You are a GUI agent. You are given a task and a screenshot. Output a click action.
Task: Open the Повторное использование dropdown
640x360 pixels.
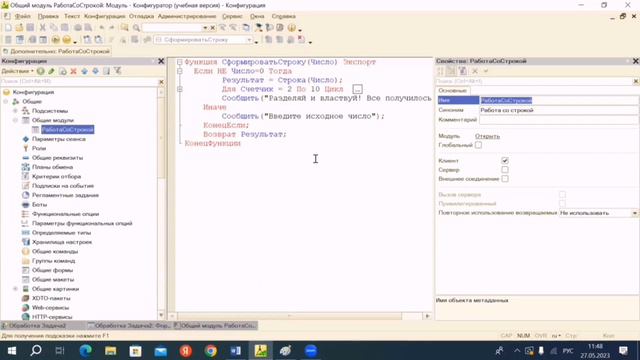[634, 213]
